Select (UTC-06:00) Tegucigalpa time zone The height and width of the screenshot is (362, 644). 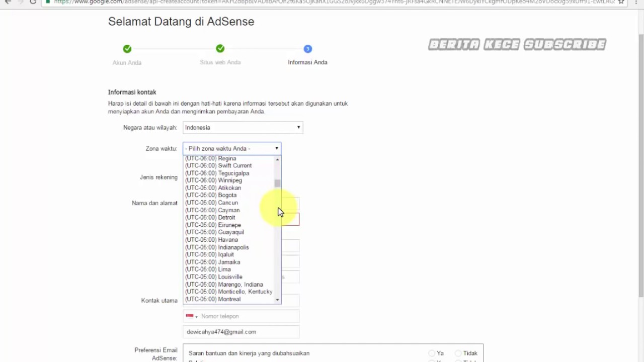tap(228, 173)
